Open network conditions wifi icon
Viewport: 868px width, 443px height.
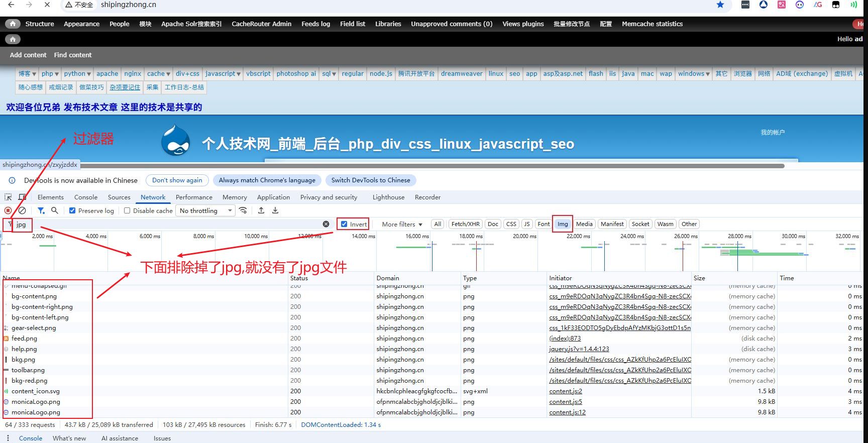(243, 210)
